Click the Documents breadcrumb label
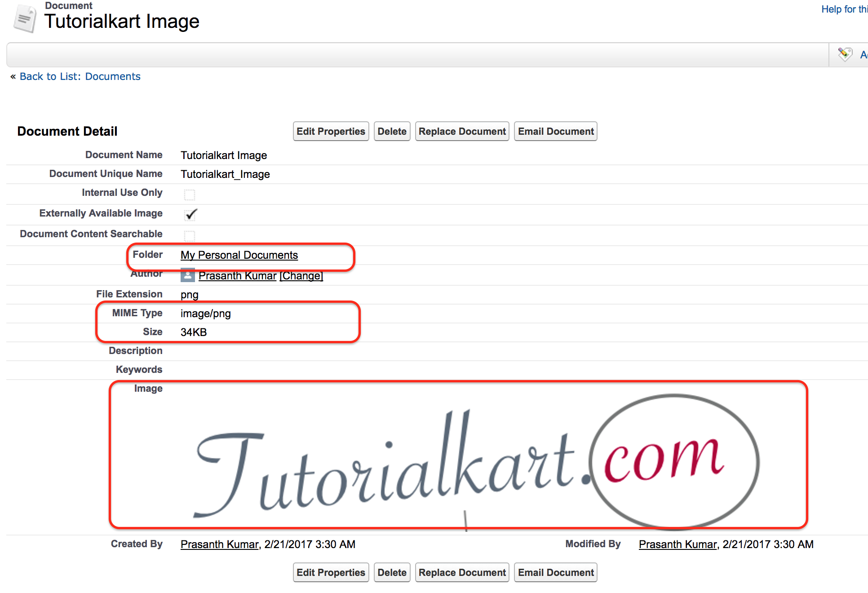The image size is (868, 593). point(112,76)
